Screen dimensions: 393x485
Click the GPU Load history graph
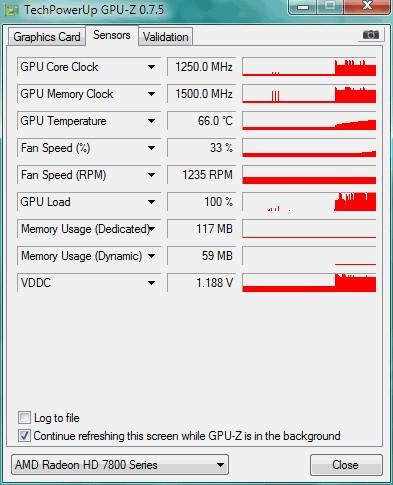point(309,202)
